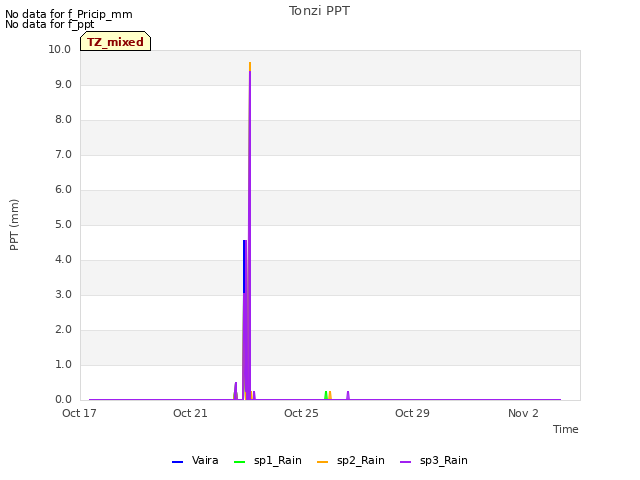640x480 pixels.
Task: Click the blue Vaira legend swatch
Action: pos(178,462)
